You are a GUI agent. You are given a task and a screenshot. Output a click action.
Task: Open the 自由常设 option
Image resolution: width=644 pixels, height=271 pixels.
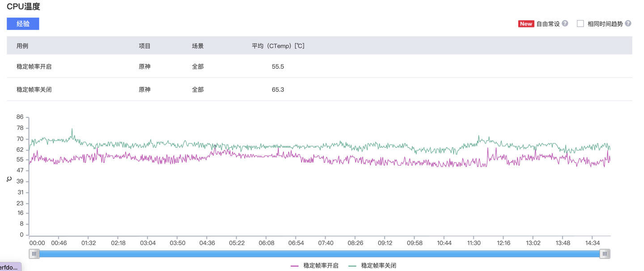(x=548, y=24)
